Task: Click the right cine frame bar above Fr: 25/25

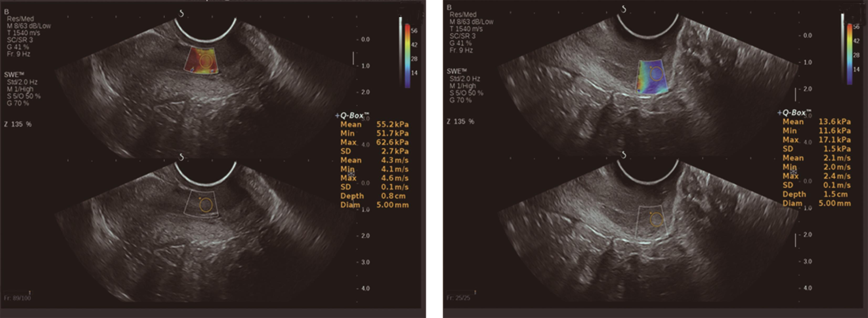Action: click(460, 292)
